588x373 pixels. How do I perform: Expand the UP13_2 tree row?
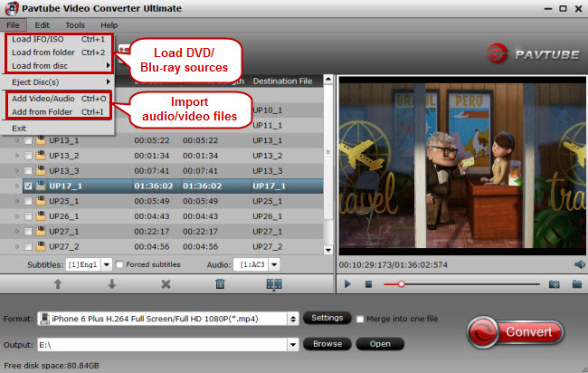(x=17, y=156)
